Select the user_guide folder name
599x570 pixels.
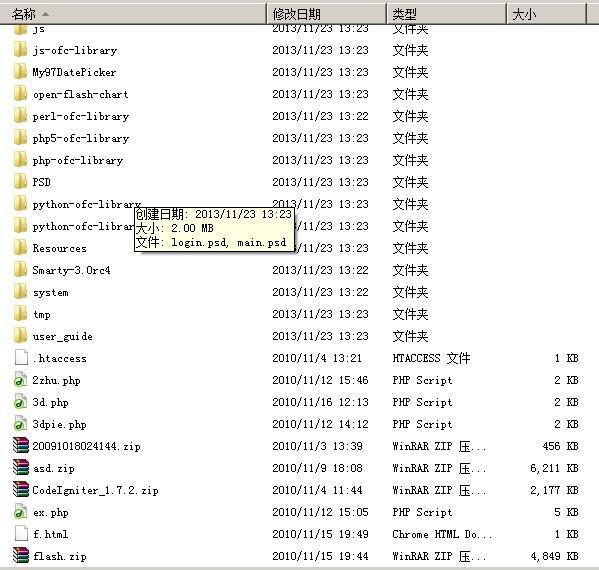coord(63,337)
